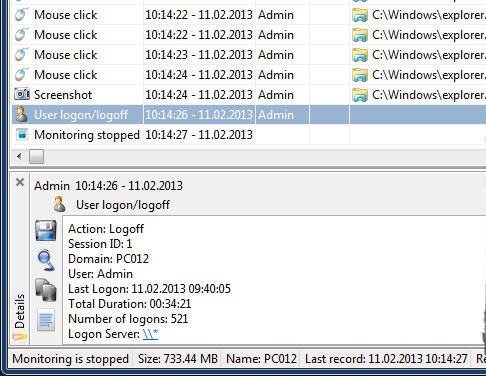Click the horizontal scrollbar left arrow

[19, 156]
